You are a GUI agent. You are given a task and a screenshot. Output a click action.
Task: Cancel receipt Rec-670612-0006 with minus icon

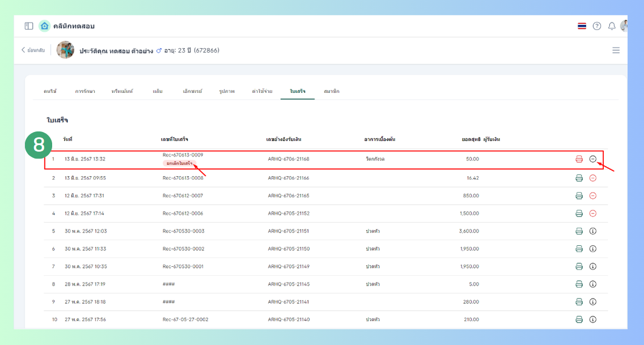(593, 214)
